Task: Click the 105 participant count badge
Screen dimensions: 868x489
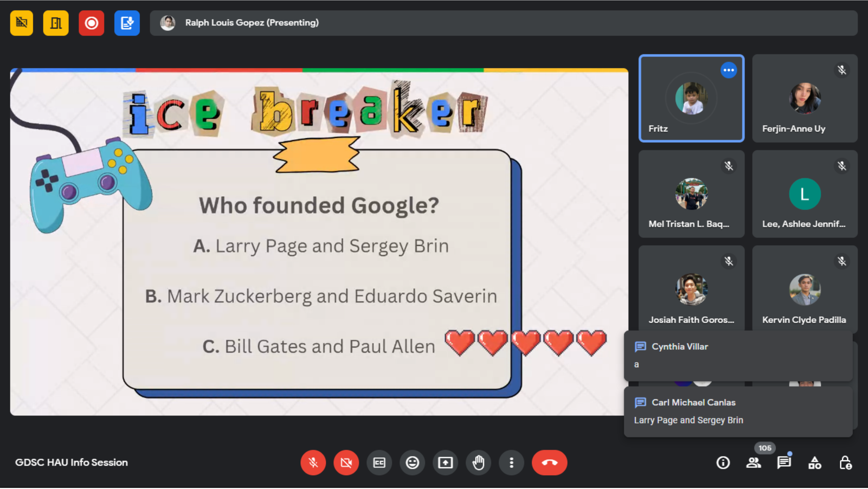Action: tap(764, 448)
